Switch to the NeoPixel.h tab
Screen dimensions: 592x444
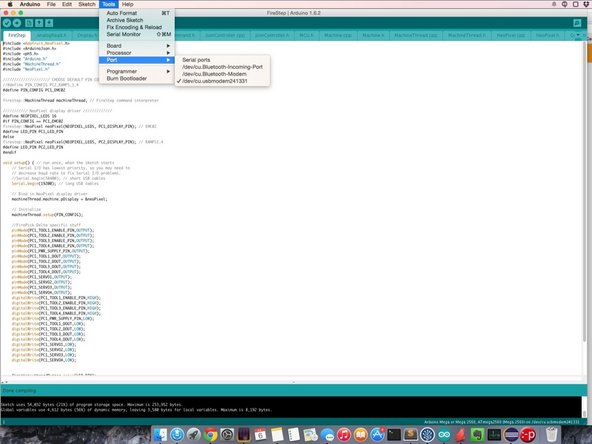click(547, 35)
